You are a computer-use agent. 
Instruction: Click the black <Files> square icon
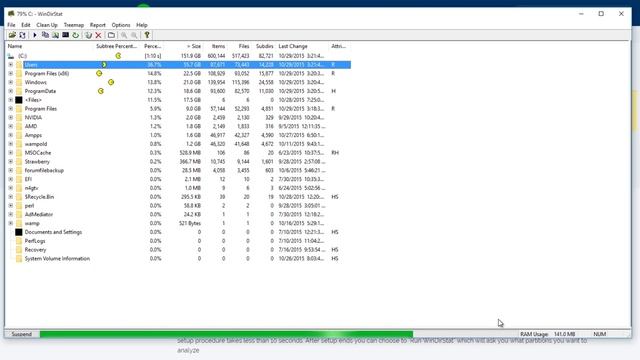pos(19,100)
